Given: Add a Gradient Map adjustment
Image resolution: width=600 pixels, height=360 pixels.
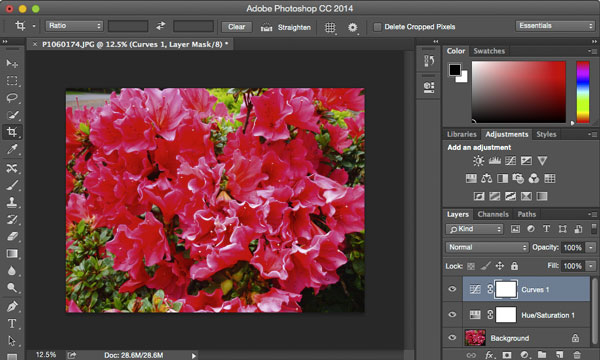Looking at the screenshot, I should (542, 196).
